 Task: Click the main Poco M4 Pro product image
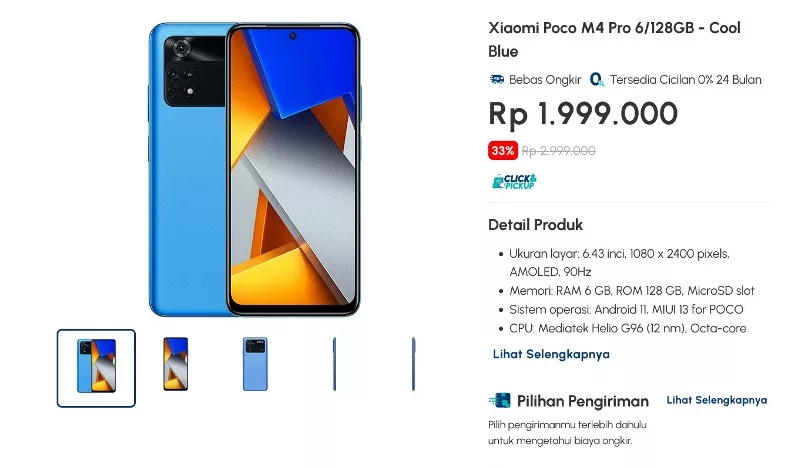(255, 169)
